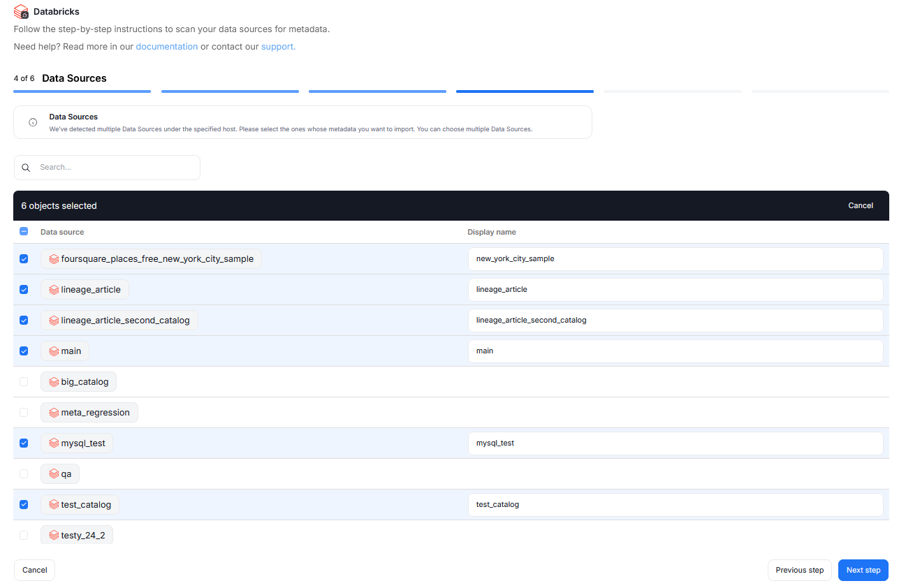Click the catalog icon beside testy_24_2
Viewport: 913px width, 588px height.
[54, 536]
